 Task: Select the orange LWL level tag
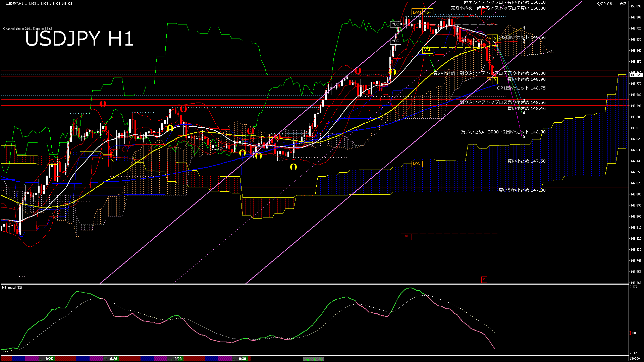(417, 164)
